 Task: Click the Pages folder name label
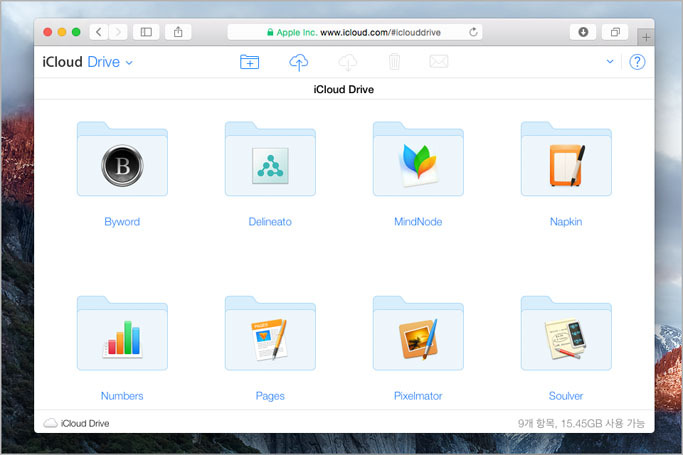(x=270, y=396)
